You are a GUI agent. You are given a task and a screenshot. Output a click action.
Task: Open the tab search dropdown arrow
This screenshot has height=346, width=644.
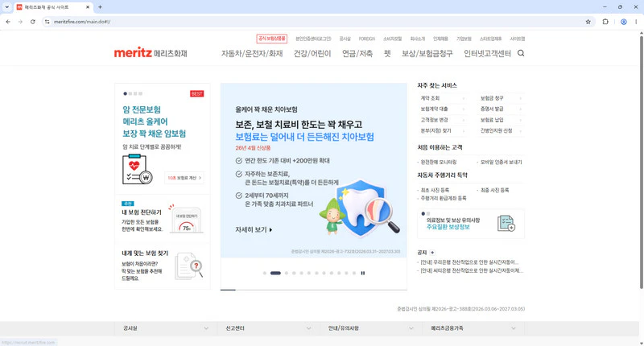point(6,7)
